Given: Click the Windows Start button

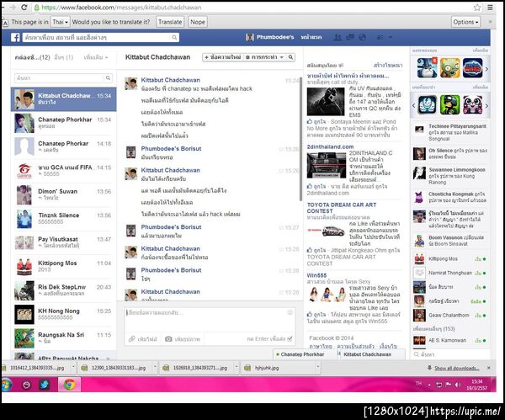Looking at the screenshot, I should click(x=7, y=385).
